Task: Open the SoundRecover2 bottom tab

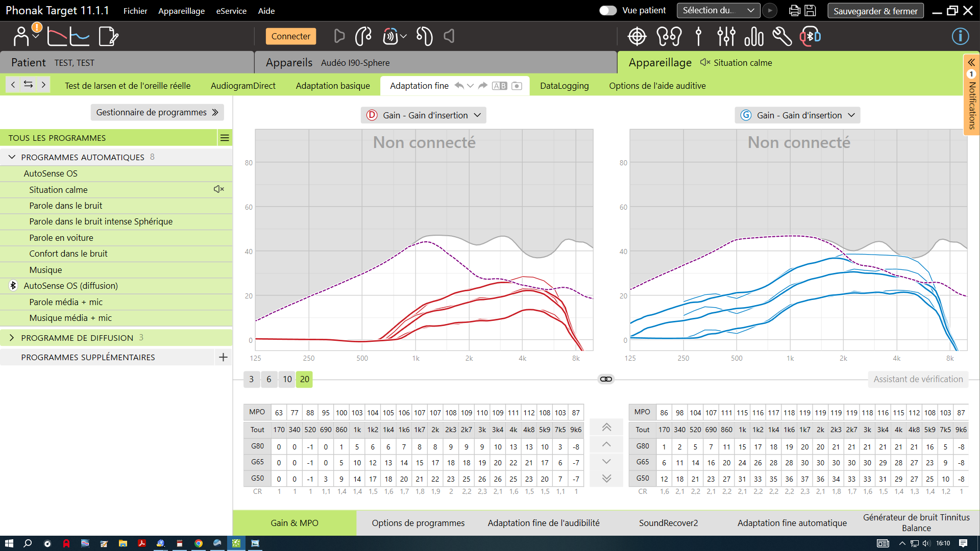Action: pyautogui.click(x=668, y=523)
